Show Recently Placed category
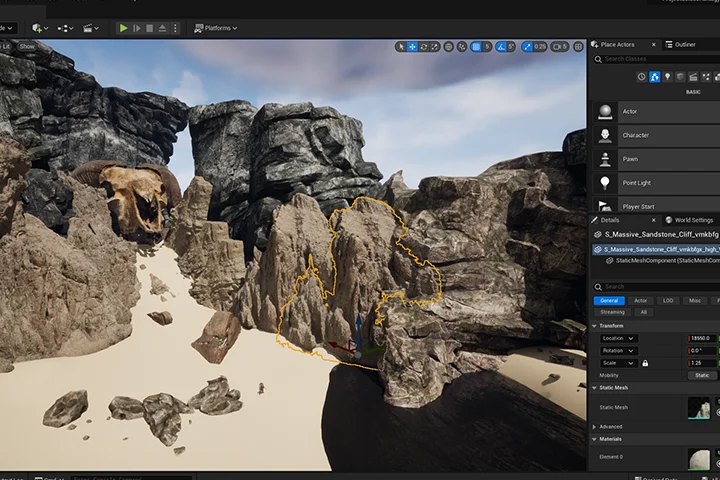This screenshot has height=480, width=720. [641, 77]
